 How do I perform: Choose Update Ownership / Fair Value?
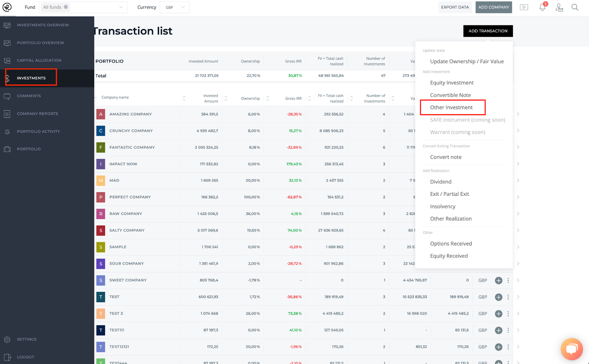click(467, 61)
